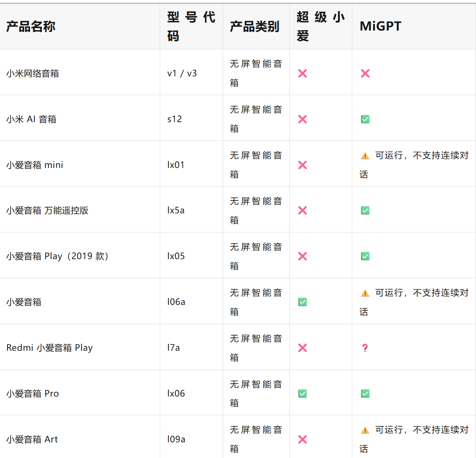Click the red cross for 小米 AI 音箱 under 超级小爱
Viewport: 476px width, 458px height.
(x=303, y=119)
